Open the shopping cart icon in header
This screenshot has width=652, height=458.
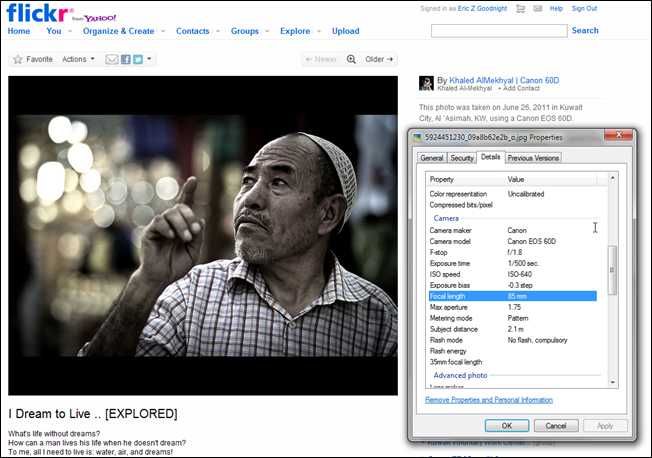point(520,9)
